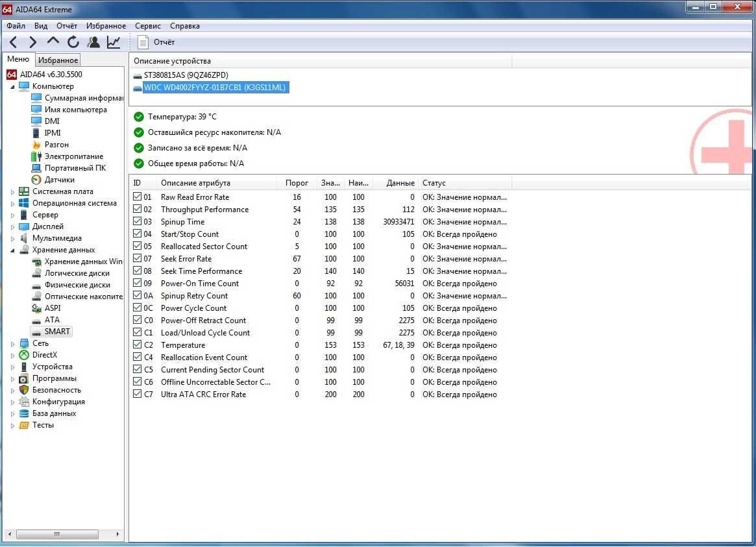Click the Оптические накопители disc drive icon

coord(36,297)
